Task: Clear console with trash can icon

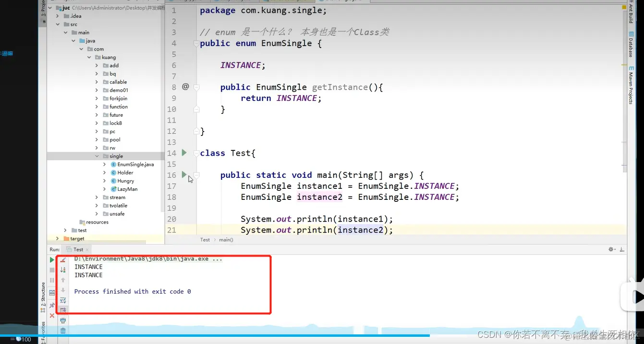Action: [x=63, y=331]
